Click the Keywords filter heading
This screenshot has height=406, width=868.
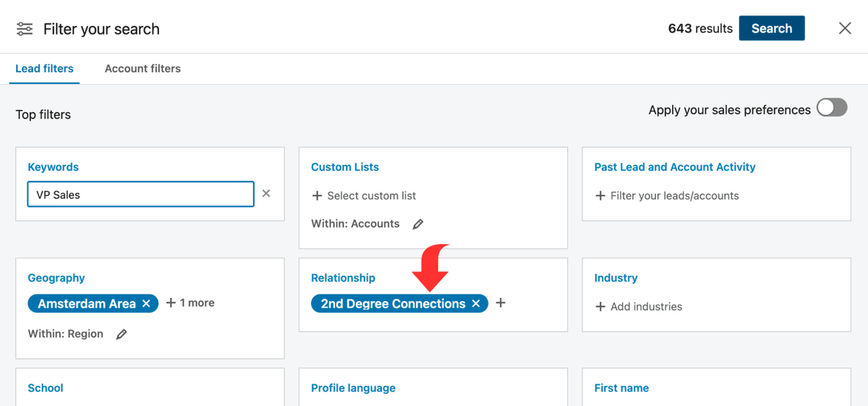click(x=53, y=167)
